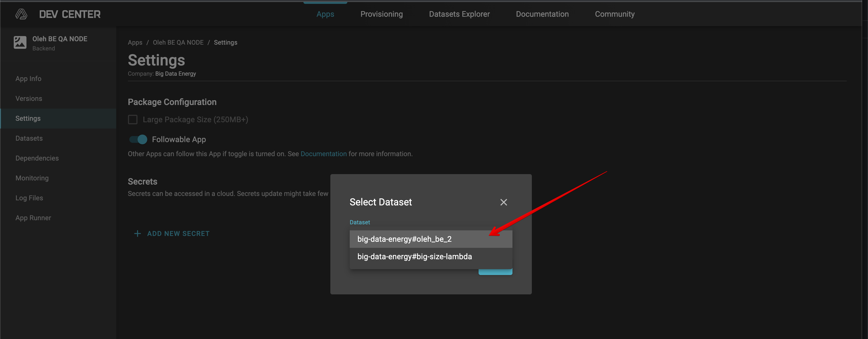This screenshot has height=339, width=868.
Task: Open Datasets in the sidebar
Action: 58,138
